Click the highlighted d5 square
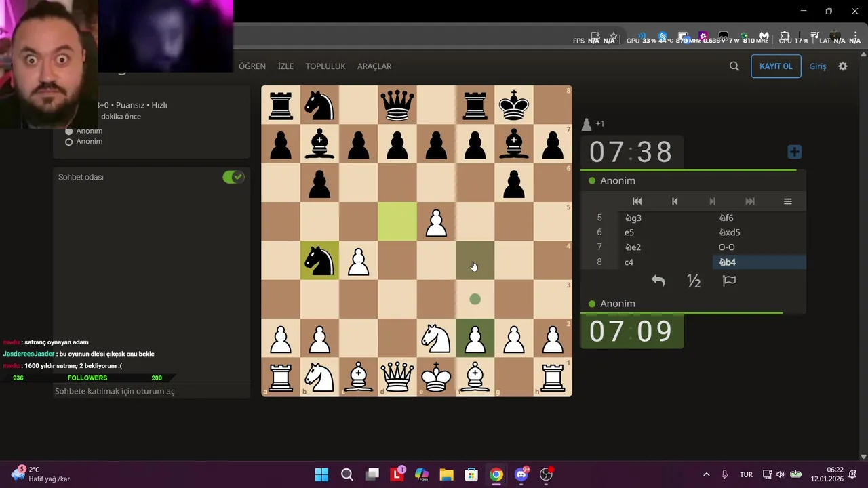868x488 pixels. point(397,222)
